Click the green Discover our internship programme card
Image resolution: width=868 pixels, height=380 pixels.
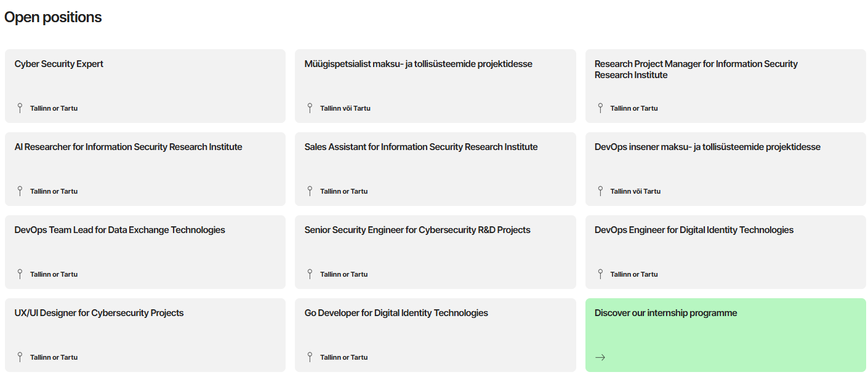(725, 334)
